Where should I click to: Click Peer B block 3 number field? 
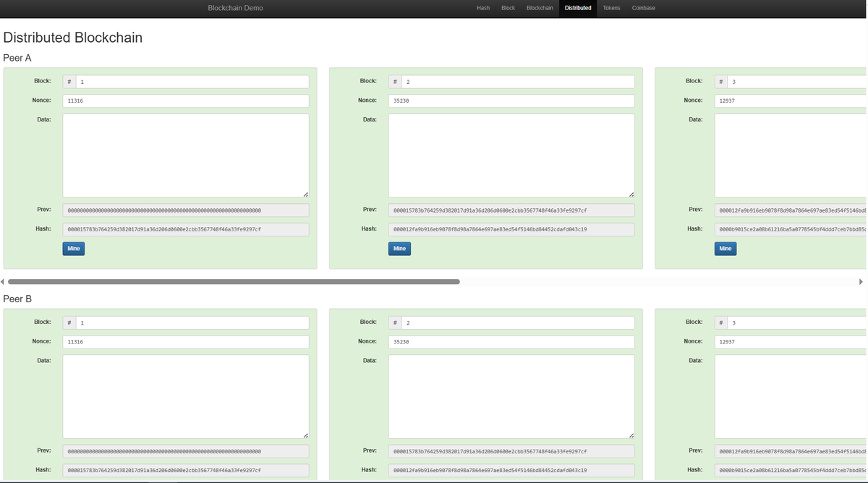tap(797, 322)
